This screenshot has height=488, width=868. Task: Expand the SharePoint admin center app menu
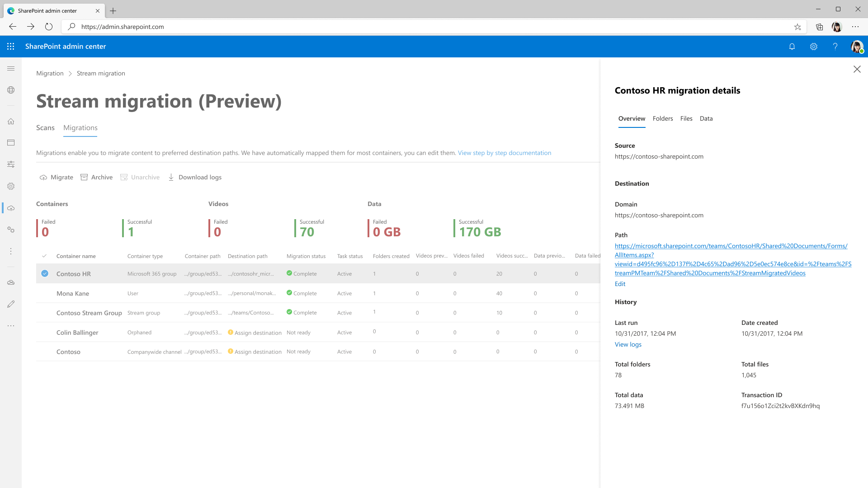tap(11, 47)
